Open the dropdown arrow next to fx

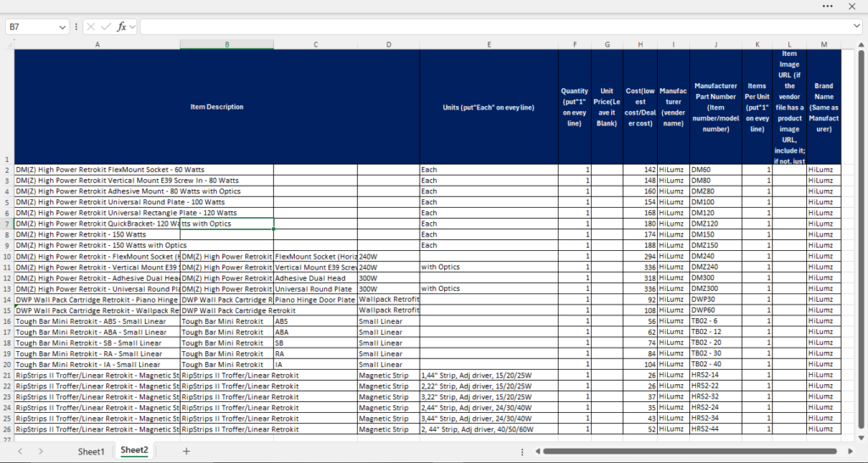[x=132, y=26]
